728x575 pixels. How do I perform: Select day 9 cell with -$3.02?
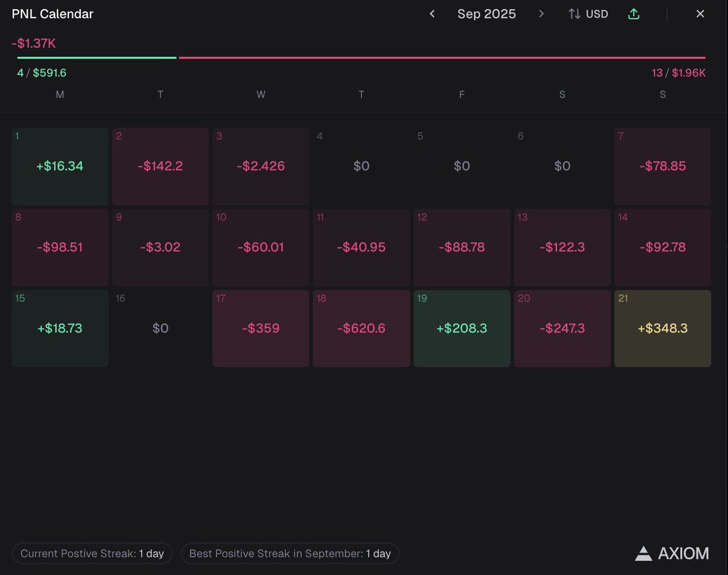[x=160, y=247]
